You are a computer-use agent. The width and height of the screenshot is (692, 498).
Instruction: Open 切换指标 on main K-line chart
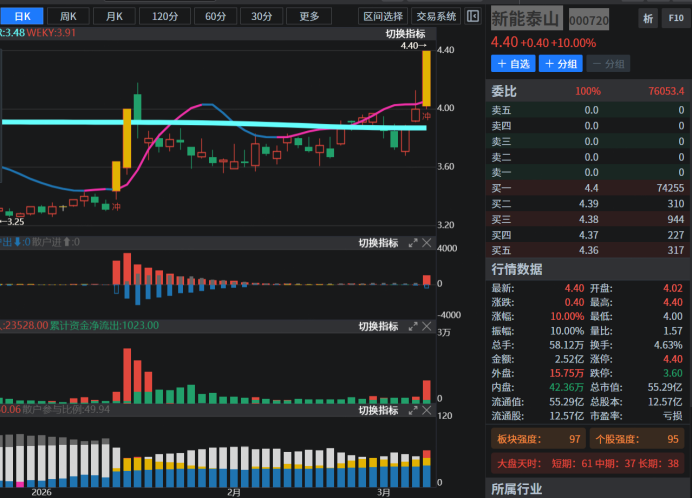coord(405,34)
